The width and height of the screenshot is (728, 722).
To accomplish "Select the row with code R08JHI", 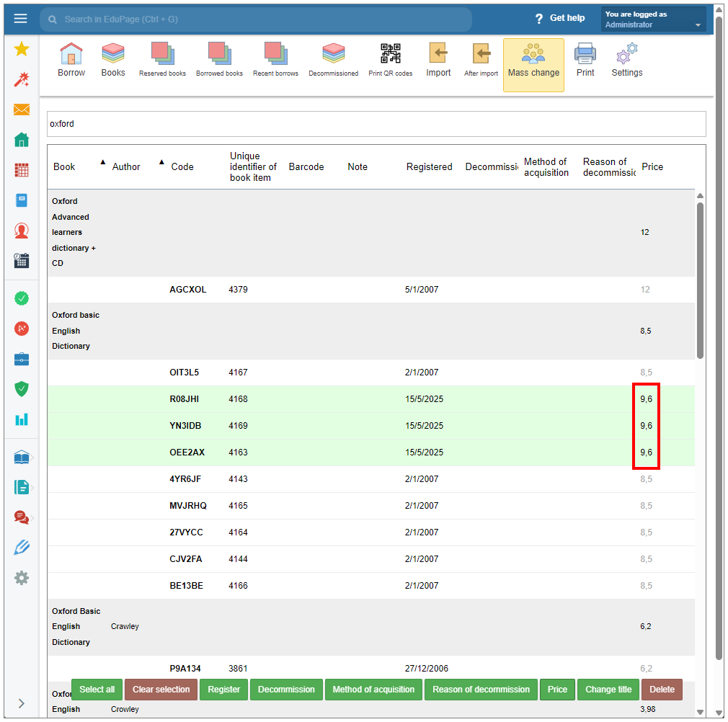I will [184, 399].
